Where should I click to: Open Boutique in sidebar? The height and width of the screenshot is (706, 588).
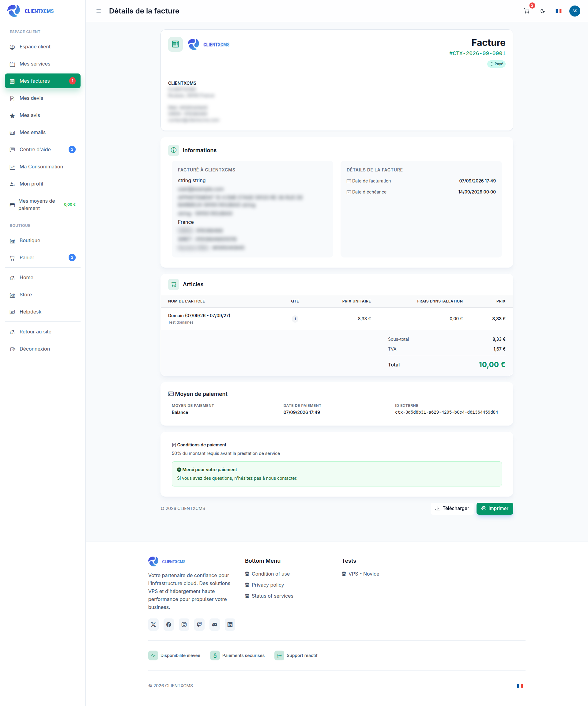click(x=43, y=240)
